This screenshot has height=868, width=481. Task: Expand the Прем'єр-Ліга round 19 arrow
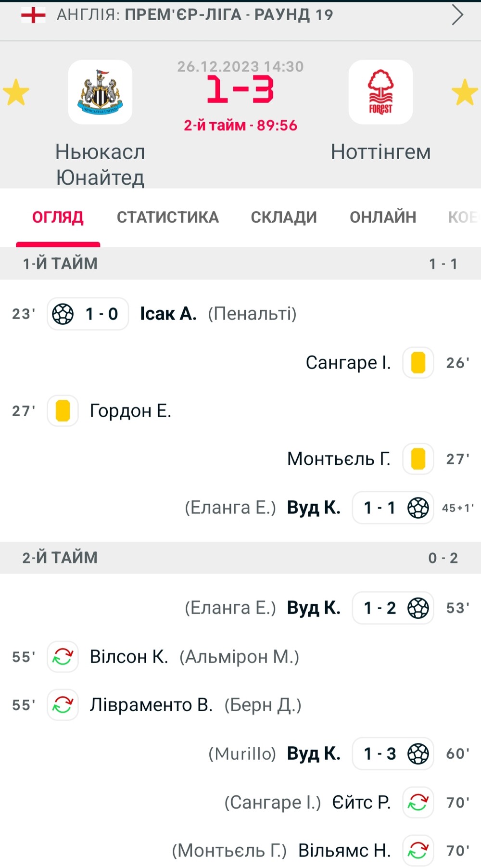tap(457, 15)
